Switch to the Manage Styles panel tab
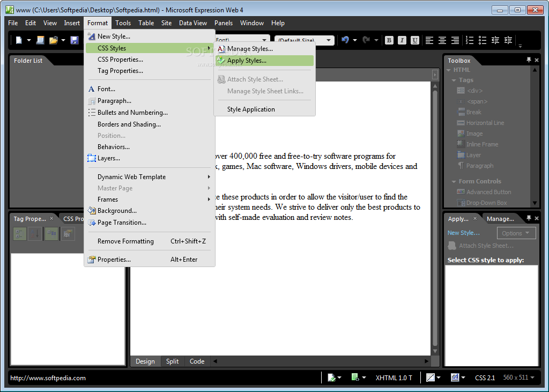The image size is (549, 392). point(500,219)
